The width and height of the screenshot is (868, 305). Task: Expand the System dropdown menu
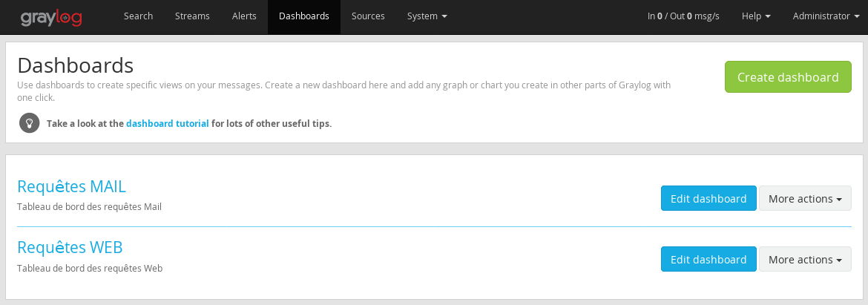pos(427,16)
